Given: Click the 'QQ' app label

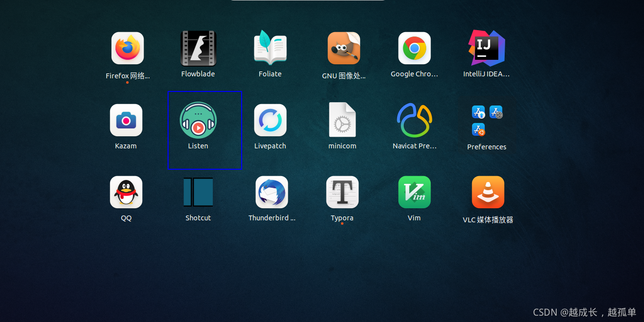Looking at the screenshot, I should [126, 218].
